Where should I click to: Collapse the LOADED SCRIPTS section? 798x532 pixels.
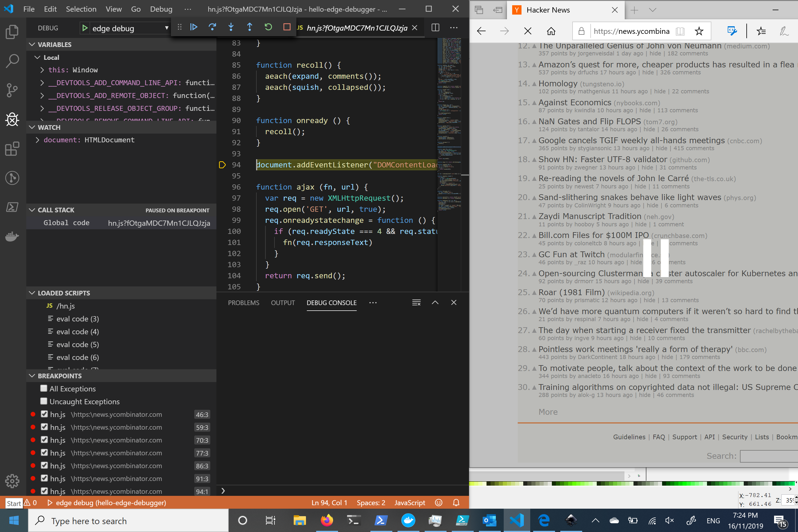121,293
